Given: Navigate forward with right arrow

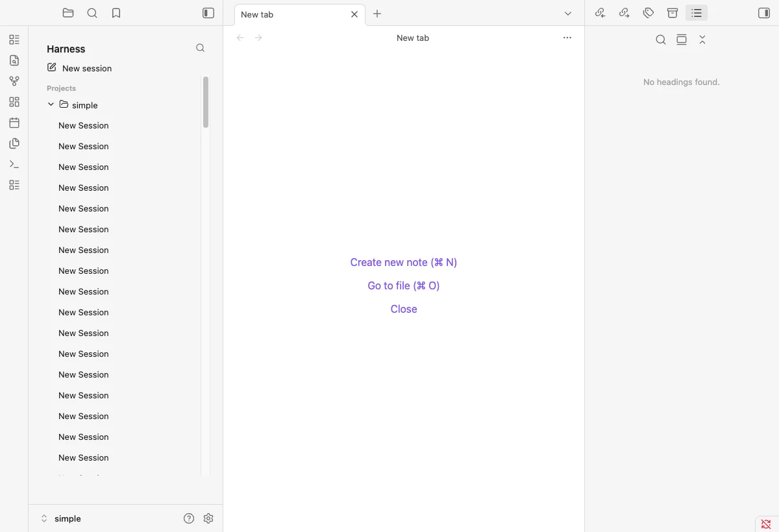Looking at the screenshot, I should point(258,38).
